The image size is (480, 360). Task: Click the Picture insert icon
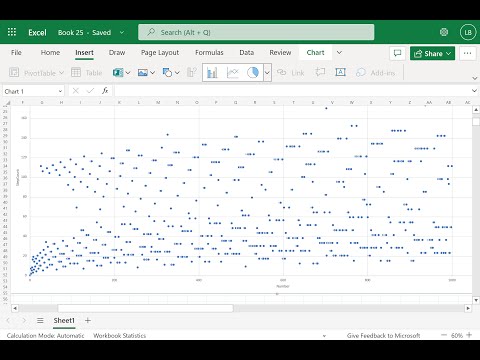point(143,73)
